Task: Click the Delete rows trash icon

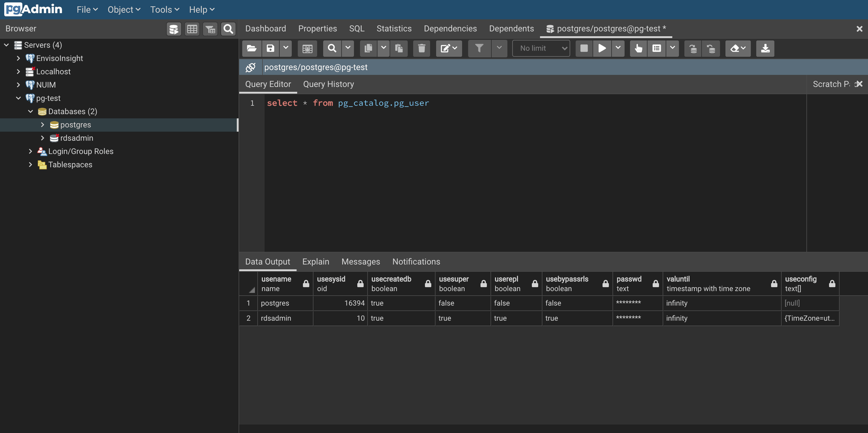Action: pos(421,49)
